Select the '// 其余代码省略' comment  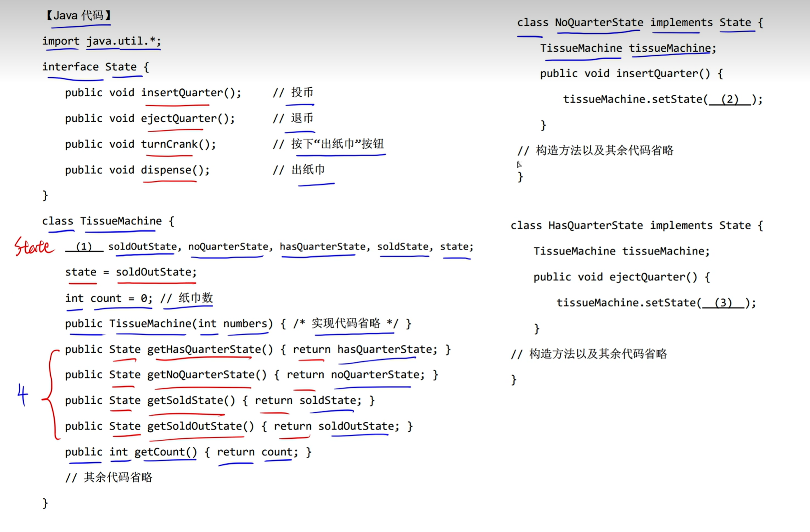109,477
